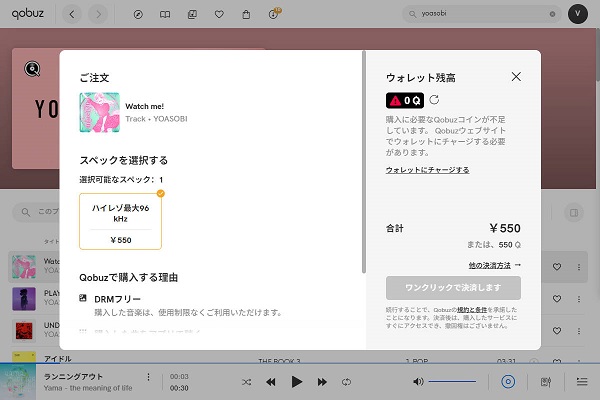Refresh the wallet balance
Image resolution: width=600 pixels, height=400 pixels.
pos(434,100)
